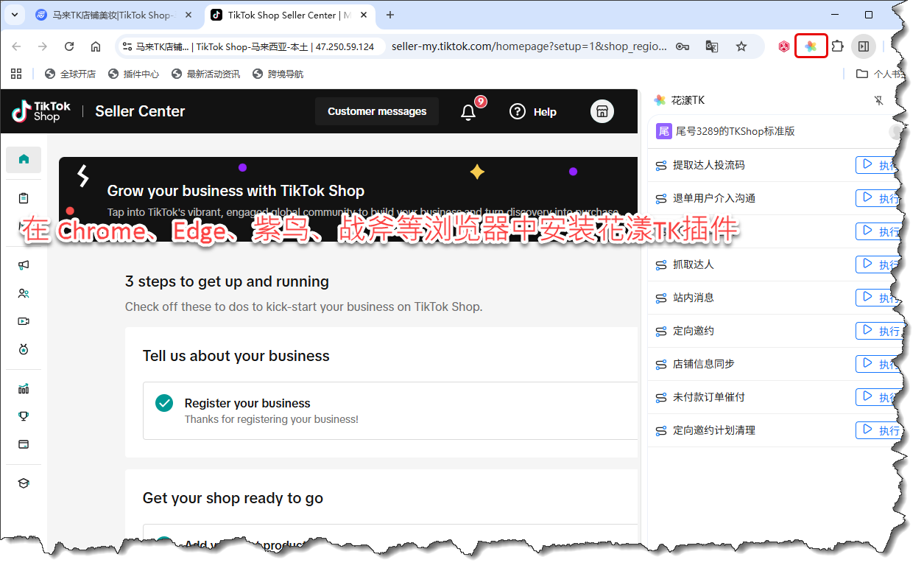Open the Extensions puzzle icon
This screenshot has height=571, width=924.
tap(837, 46)
